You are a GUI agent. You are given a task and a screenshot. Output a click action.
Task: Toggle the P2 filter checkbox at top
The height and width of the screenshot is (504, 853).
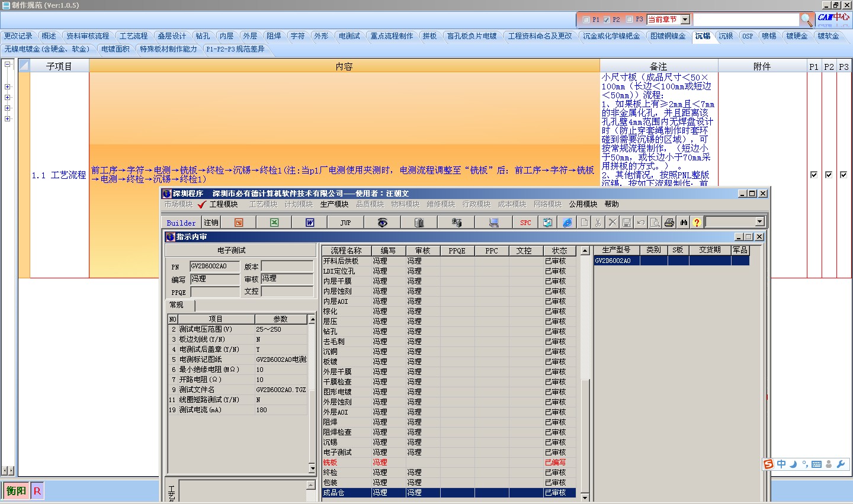(x=606, y=20)
